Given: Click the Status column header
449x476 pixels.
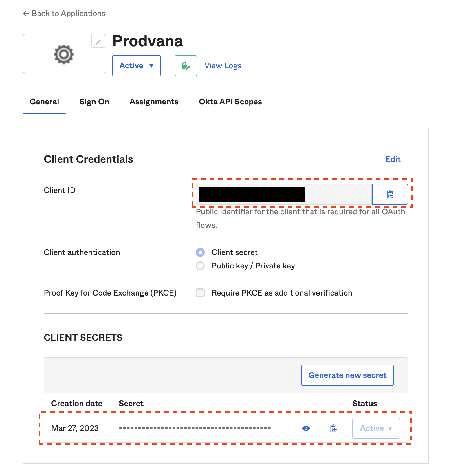Looking at the screenshot, I should click(365, 404).
